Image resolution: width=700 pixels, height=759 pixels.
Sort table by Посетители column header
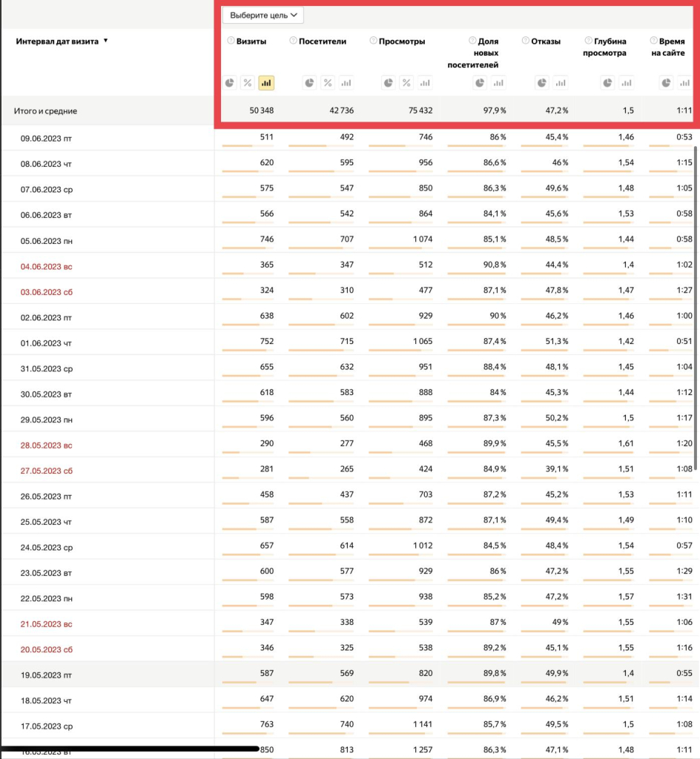pos(323,42)
